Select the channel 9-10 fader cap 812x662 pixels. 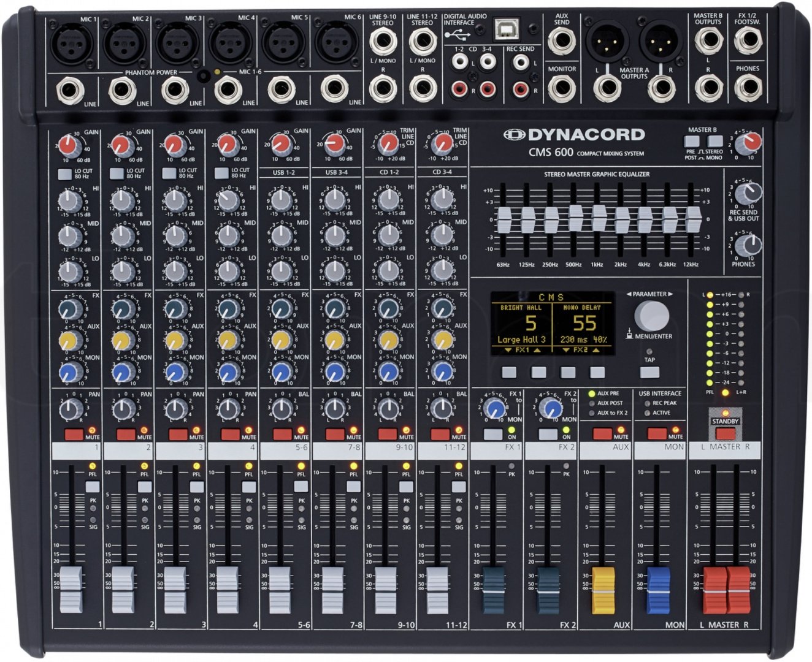385,590
